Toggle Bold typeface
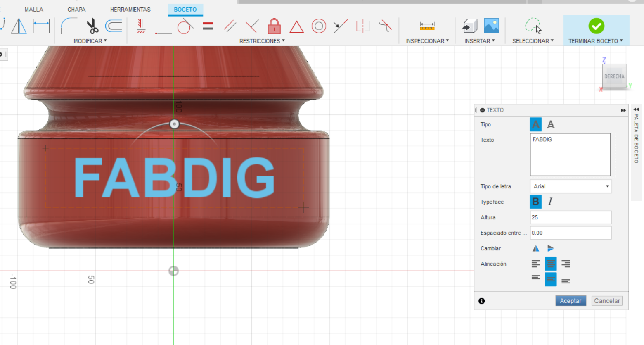 tap(535, 202)
